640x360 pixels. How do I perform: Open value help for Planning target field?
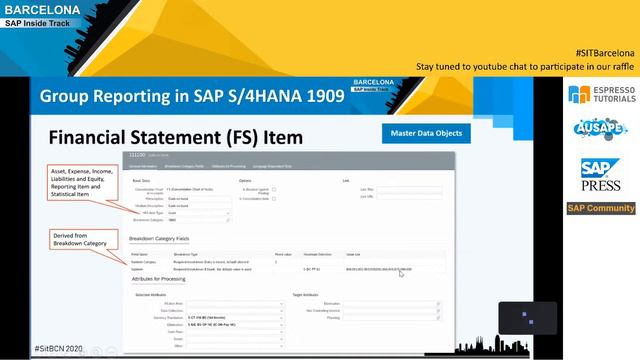click(438, 318)
